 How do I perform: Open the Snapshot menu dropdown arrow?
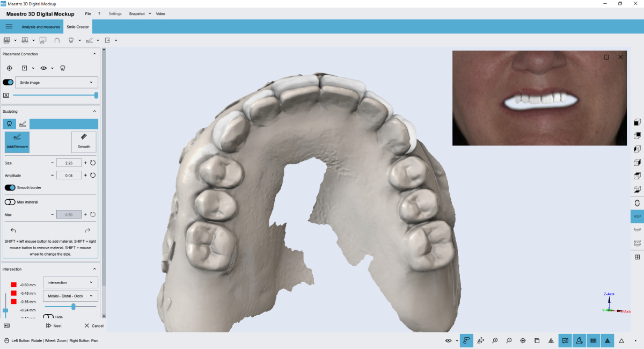click(x=150, y=13)
